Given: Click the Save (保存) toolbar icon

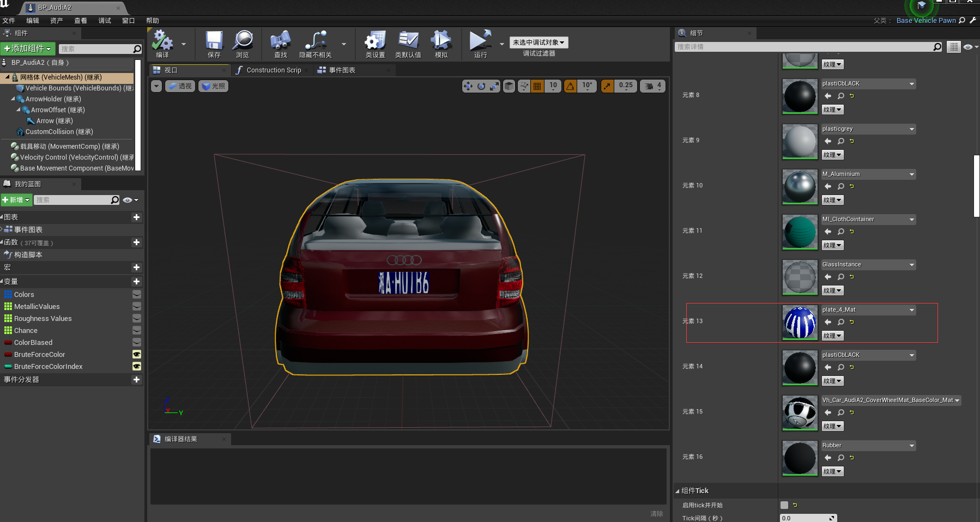Looking at the screenshot, I should [214, 41].
